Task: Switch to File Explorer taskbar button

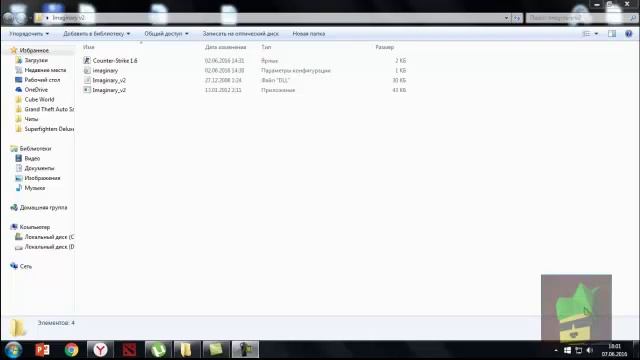Action: 186,350
